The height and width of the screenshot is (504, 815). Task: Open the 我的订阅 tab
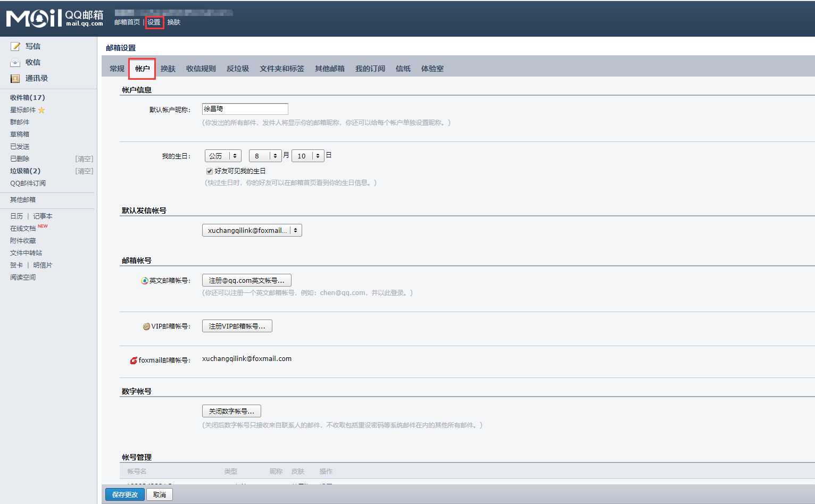pyautogui.click(x=370, y=69)
